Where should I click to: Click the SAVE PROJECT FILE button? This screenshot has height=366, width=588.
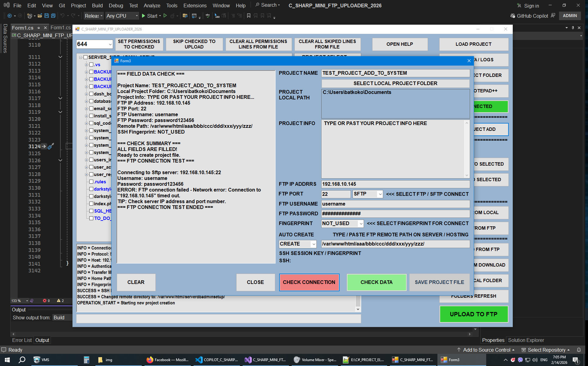[x=439, y=282]
